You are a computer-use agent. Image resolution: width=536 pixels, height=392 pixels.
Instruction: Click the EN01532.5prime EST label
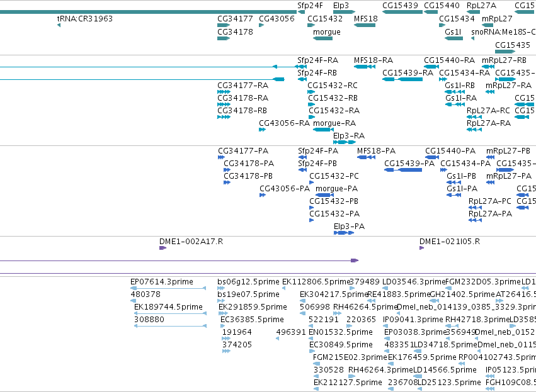point(341,332)
